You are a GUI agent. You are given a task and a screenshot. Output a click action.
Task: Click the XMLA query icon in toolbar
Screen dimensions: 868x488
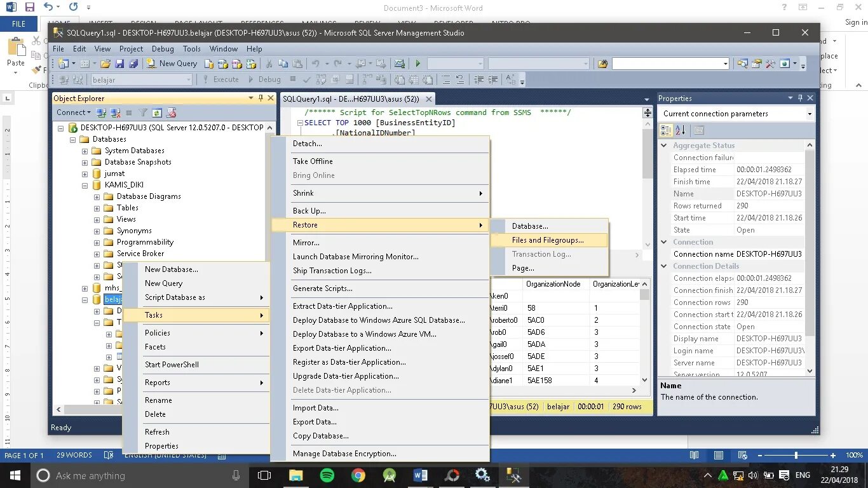tap(251, 64)
